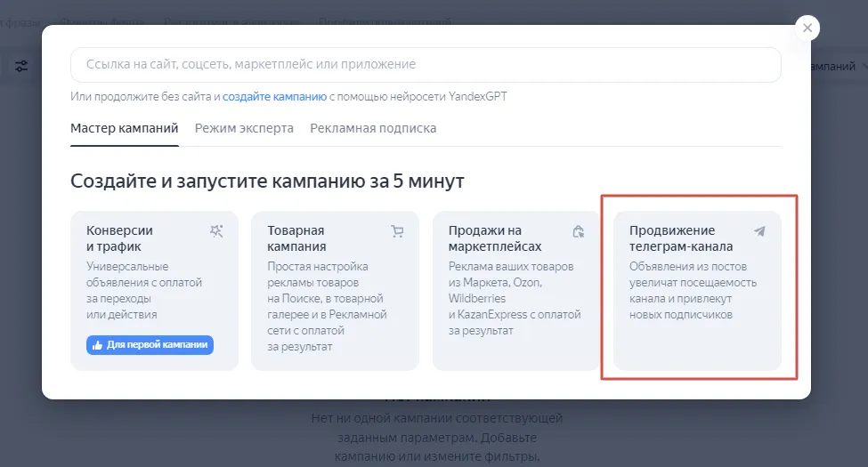Image resolution: width=868 pixels, height=467 pixels.
Task: Click the site link input field
Action: 426,65
